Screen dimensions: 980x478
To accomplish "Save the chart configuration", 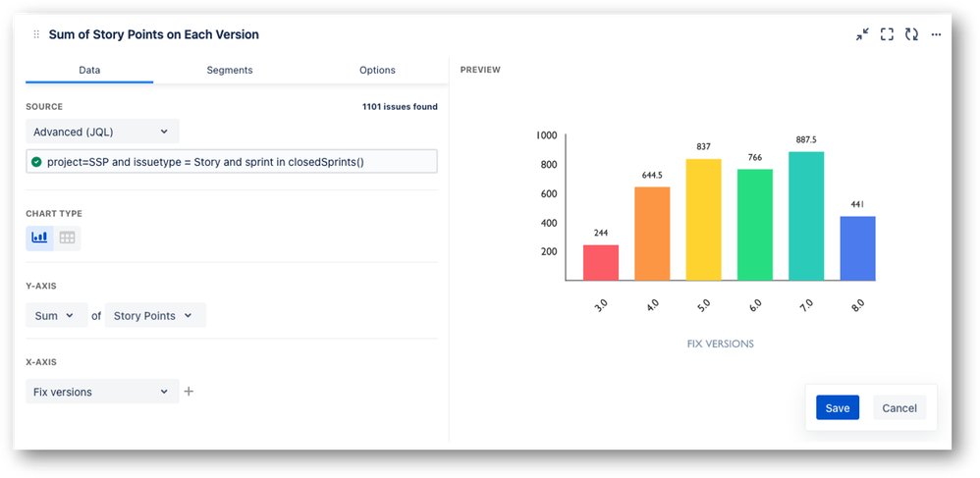I will pyautogui.click(x=838, y=407).
